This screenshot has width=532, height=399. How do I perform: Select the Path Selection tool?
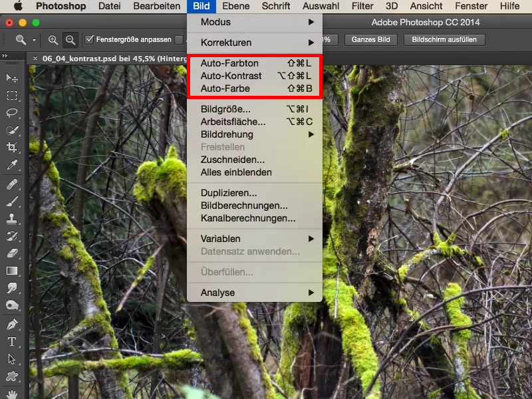pyautogui.click(x=12, y=359)
